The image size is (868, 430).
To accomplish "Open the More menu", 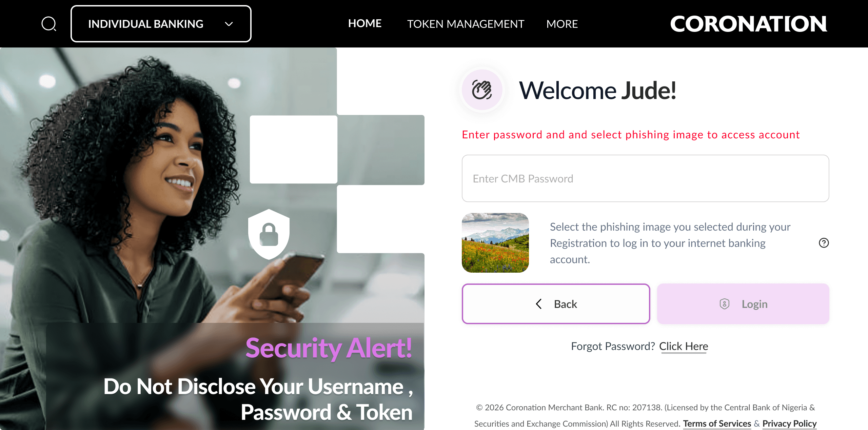I will 562,24.
